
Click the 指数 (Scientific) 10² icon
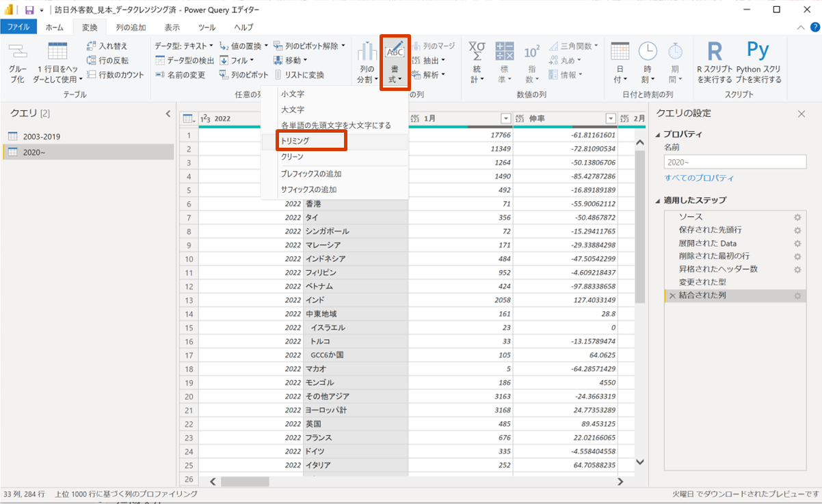(x=531, y=52)
